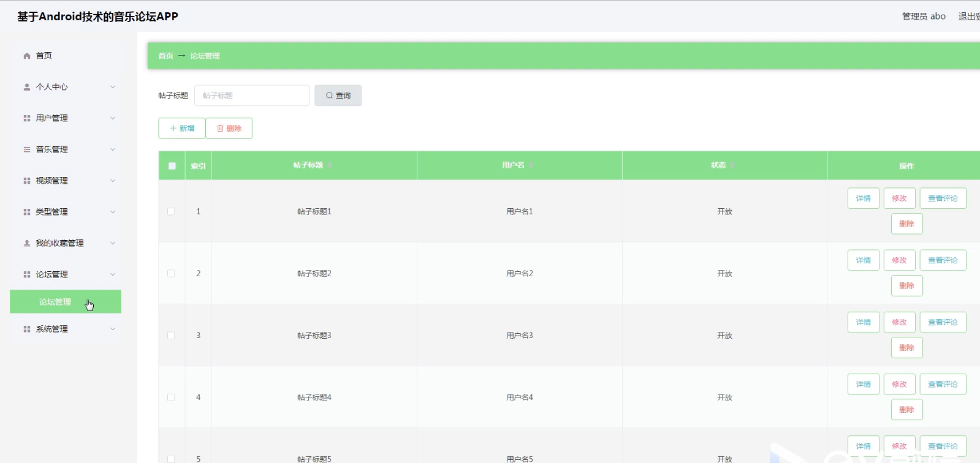The width and height of the screenshot is (980, 463).
Task: Open 详情 for 帖子标题3 row
Action: (864, 322)
